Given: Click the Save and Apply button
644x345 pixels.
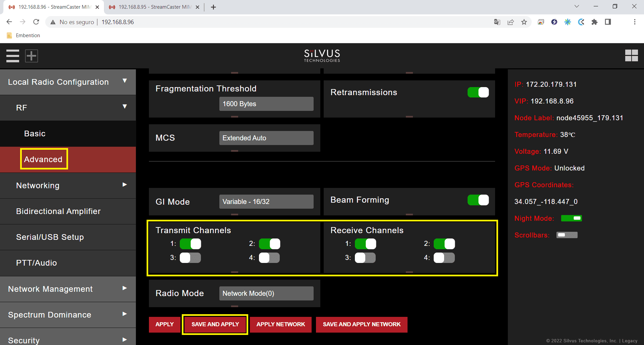Looking at the screenshot, I should [215, 324].
